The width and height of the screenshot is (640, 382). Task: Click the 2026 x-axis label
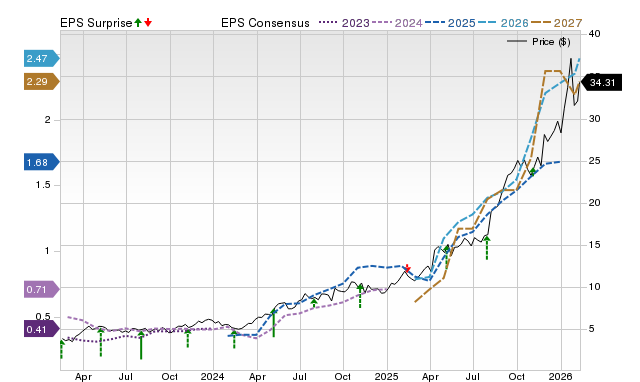click(560, 376)
